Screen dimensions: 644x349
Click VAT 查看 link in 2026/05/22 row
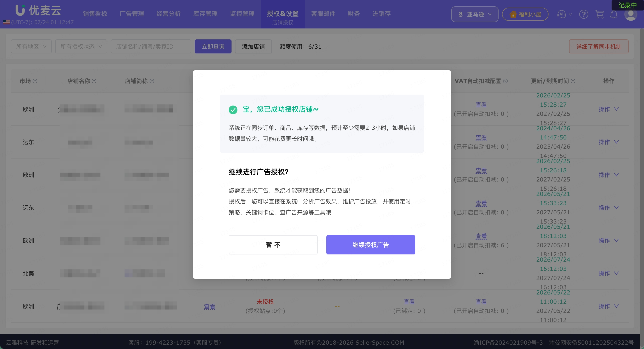tap(481, 302)
